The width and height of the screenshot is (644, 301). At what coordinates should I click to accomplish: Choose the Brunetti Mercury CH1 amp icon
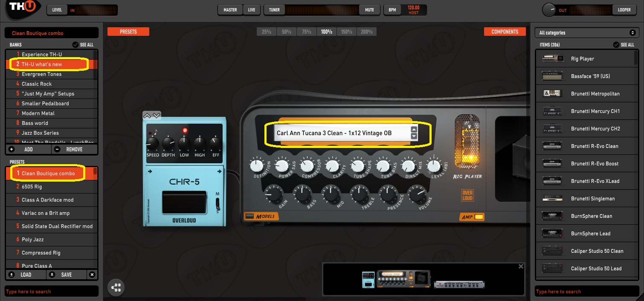pos(553,111)
